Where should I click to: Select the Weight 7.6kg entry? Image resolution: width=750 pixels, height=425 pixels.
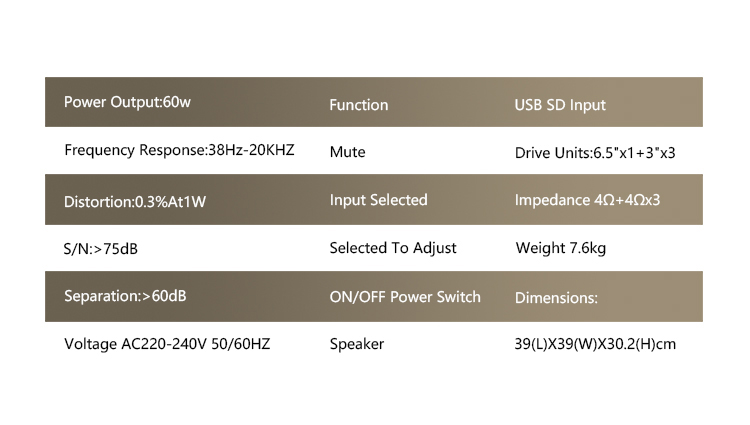[x=561, y=249]
